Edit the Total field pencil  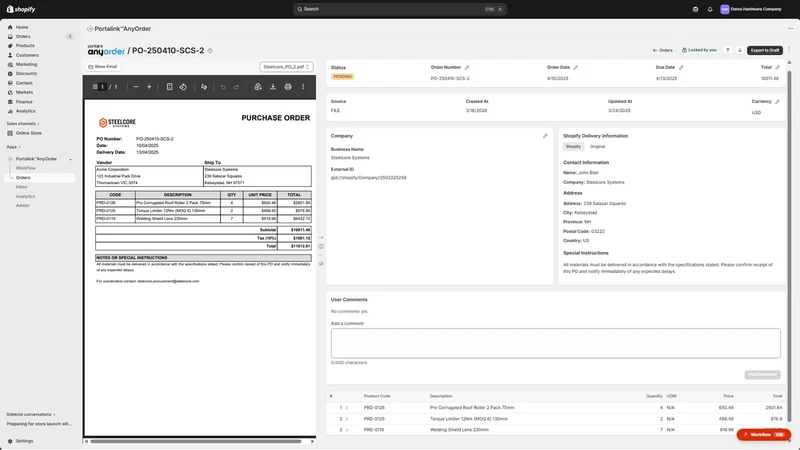tap(778, 67)
